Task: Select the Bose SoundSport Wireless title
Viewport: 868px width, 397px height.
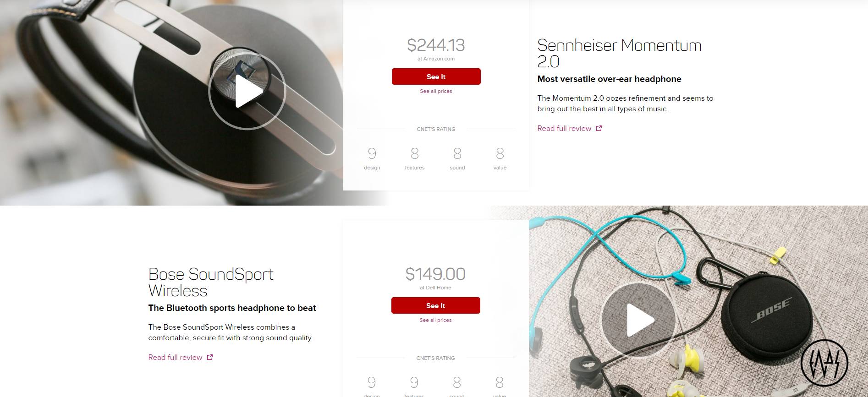Action: [x=211, y=282]
